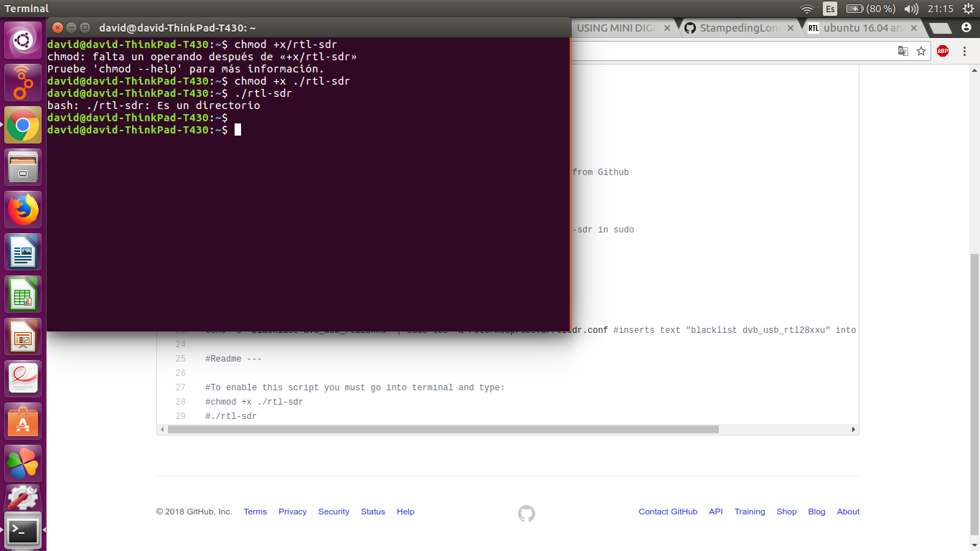980x551 pixels.
Task: Click the GitHub octocat logo in the footer
Action: click(x=526, y=514)
